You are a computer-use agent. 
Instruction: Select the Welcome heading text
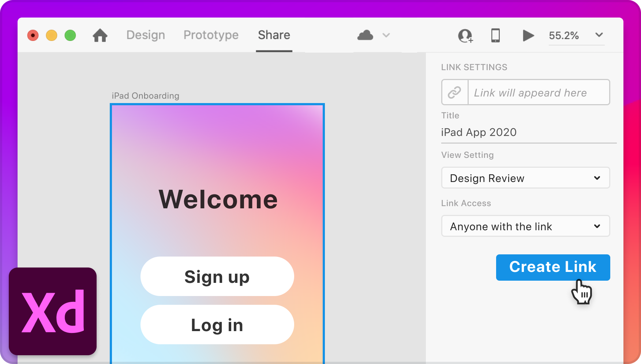(218, 200)
